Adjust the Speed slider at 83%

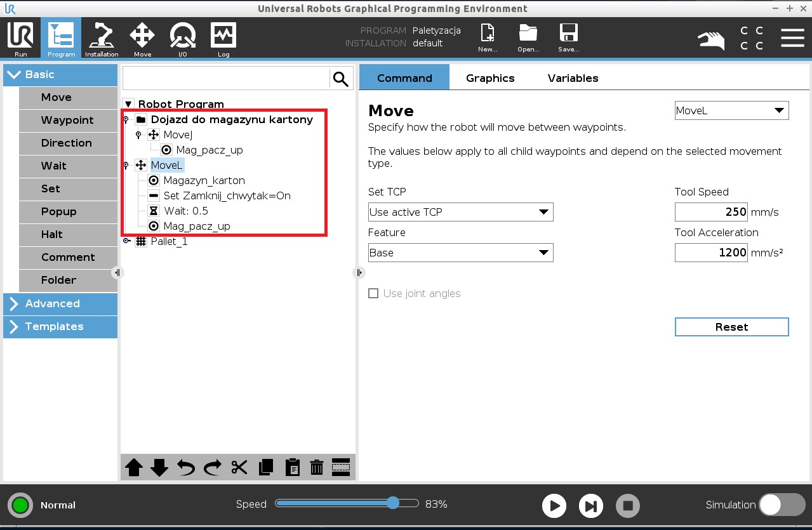pyautogui.click(x=392, y=503)
